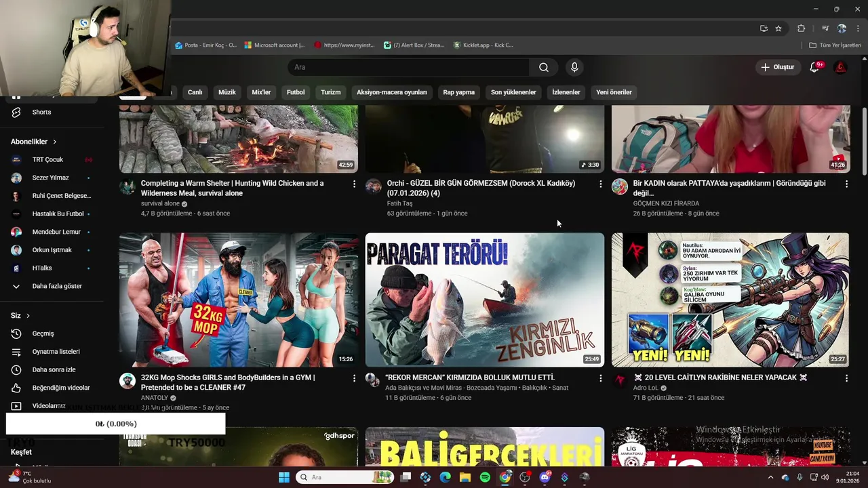Click the YouTube search magnifier button
The height and width of the screenshot is (488, 868).
tap(543, 67)
